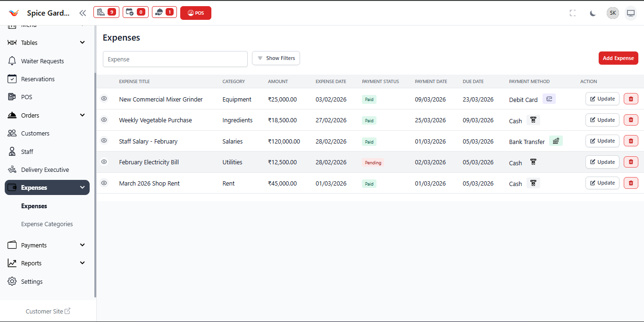Open the Expense Categories menu item
644x322 pixels.
pyautogui.click(x=47, y=223)
